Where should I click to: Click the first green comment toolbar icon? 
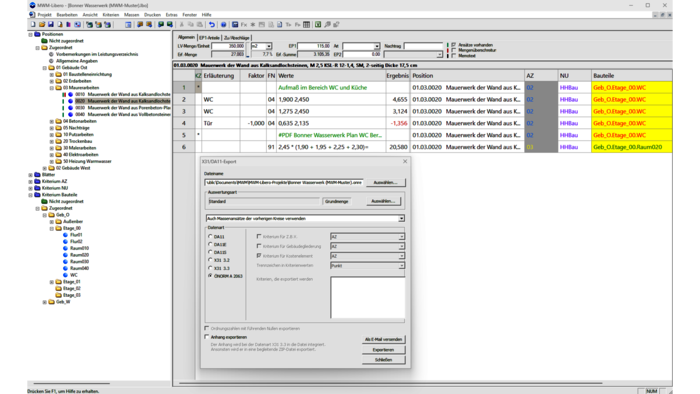(x=161, y=25)
